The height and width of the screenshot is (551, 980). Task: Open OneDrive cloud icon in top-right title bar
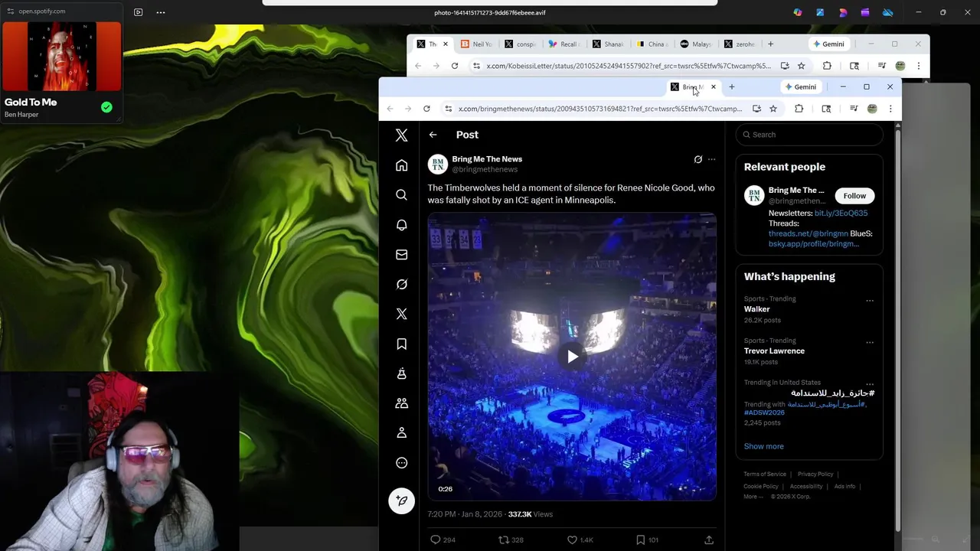(x=887, y=12)
